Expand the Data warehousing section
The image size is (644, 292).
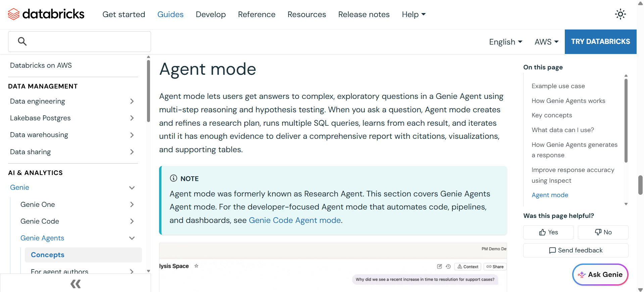[x=132, y=135]
